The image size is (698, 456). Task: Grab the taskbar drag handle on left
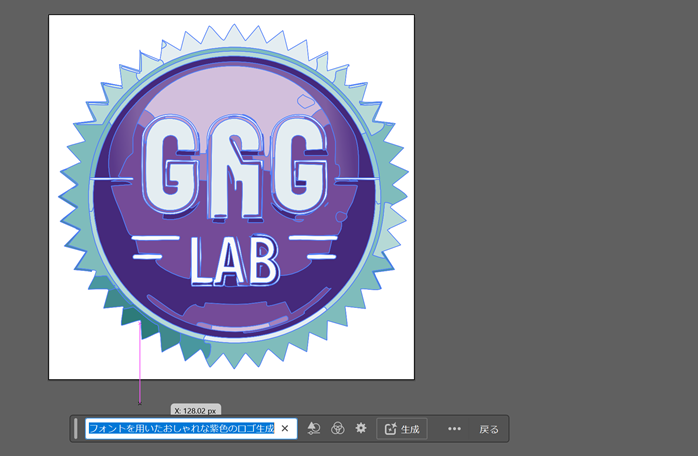(x=75, y=429)
